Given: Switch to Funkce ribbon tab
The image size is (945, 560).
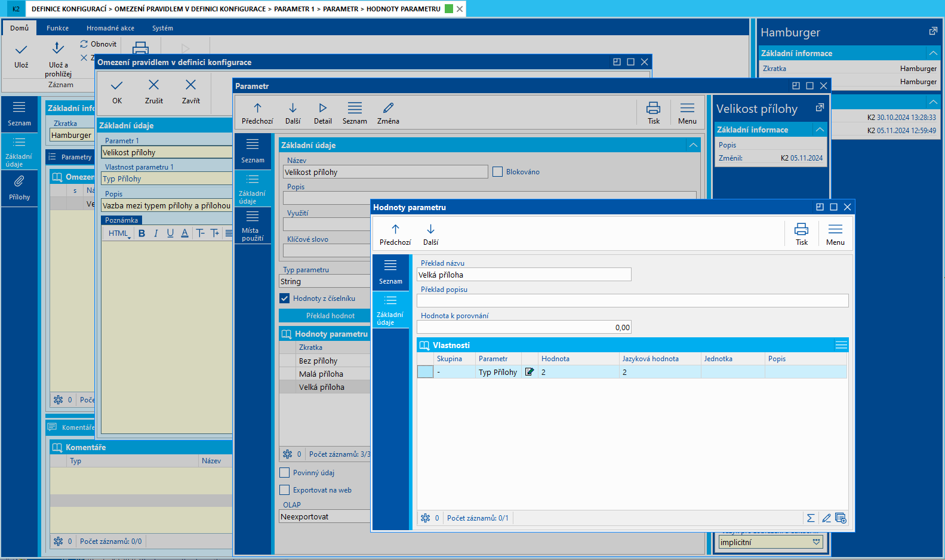Looking at the screenshot, I should pos(57,28).
